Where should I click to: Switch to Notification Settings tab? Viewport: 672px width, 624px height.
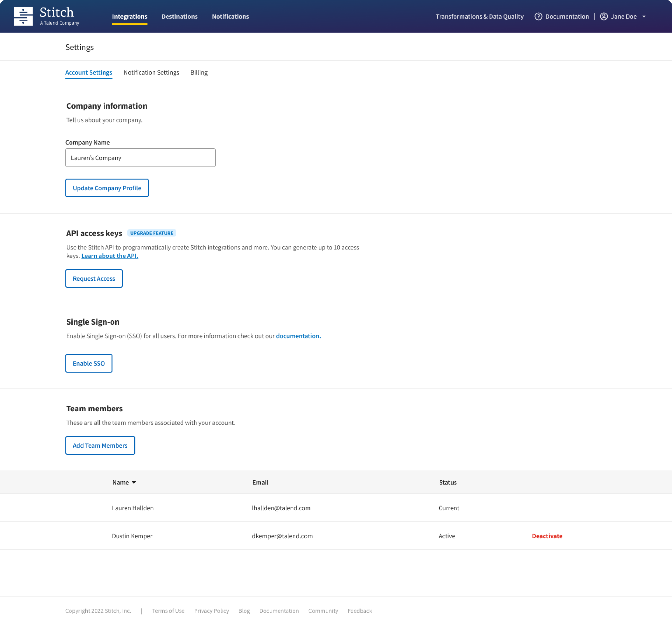[x=151, y=73]
